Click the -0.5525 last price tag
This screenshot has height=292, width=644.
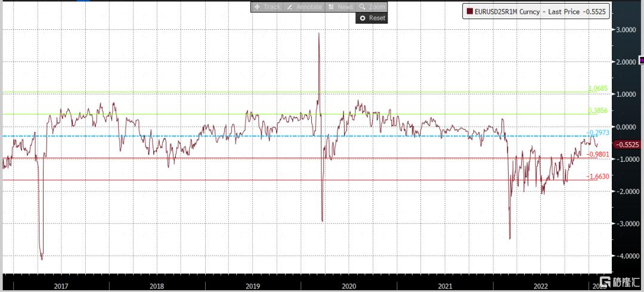[x=626, y=145]
